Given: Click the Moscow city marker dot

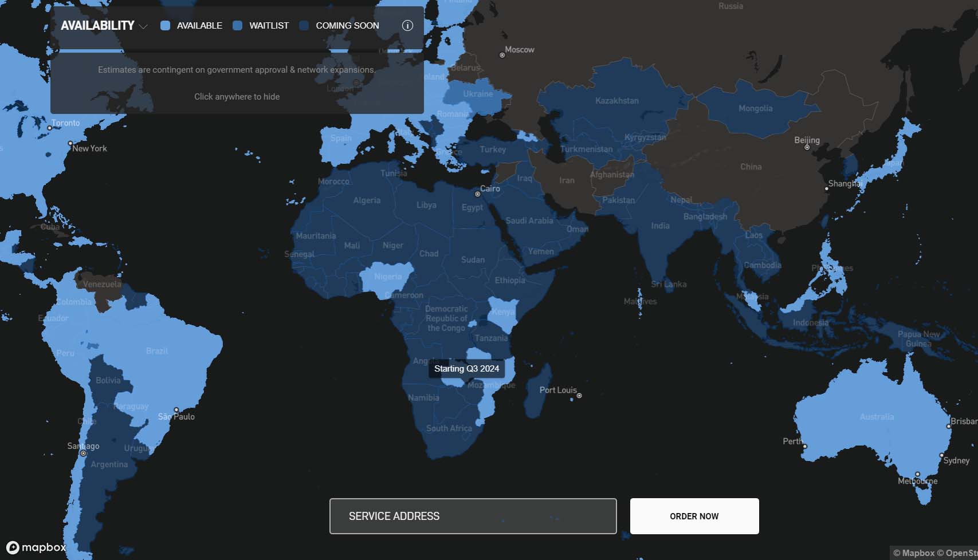Looking at the screenshot, I should (x=502, y=56).
